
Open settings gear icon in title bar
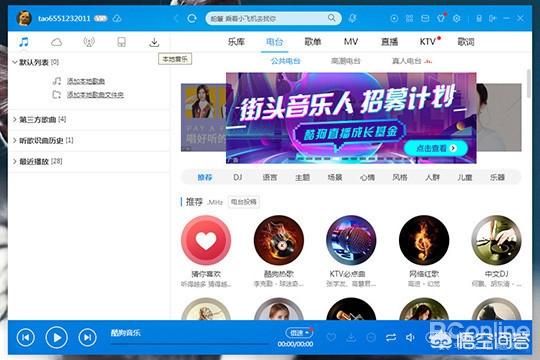457,18
